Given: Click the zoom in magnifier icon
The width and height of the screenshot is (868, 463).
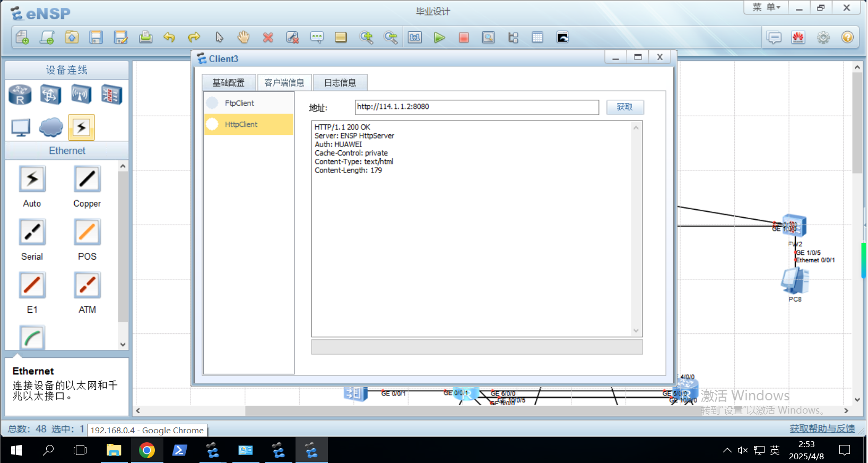Looking at the screenshot, I should pyautogui.click(x=366, y=37).
